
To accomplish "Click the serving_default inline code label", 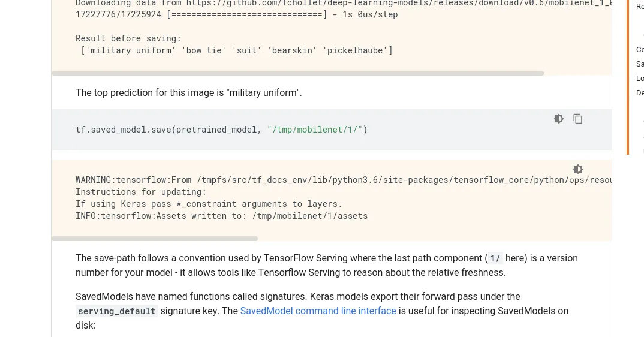I will pos(117,311).
